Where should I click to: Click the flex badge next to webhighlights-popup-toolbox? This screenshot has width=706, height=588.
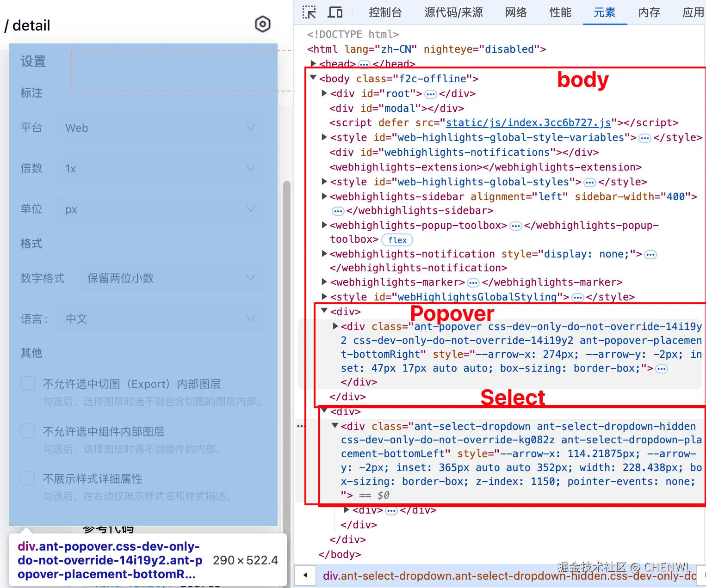click(396, 239)
